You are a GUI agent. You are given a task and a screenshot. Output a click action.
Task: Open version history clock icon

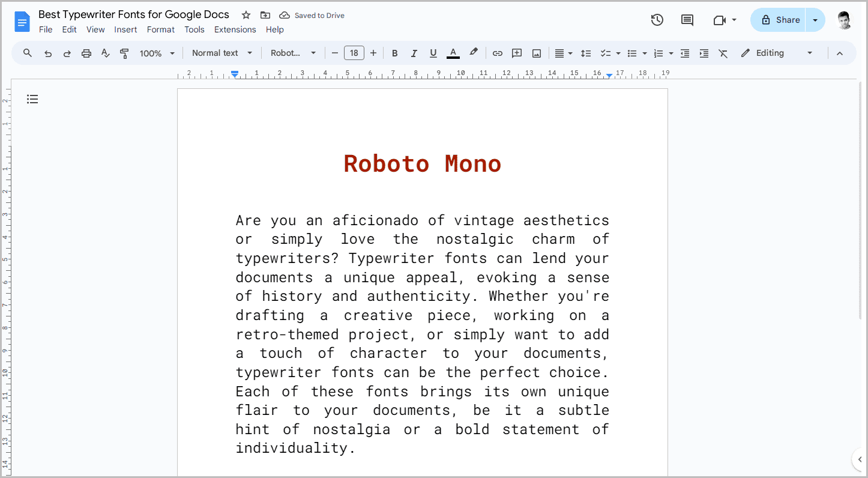tap(657, 20)
